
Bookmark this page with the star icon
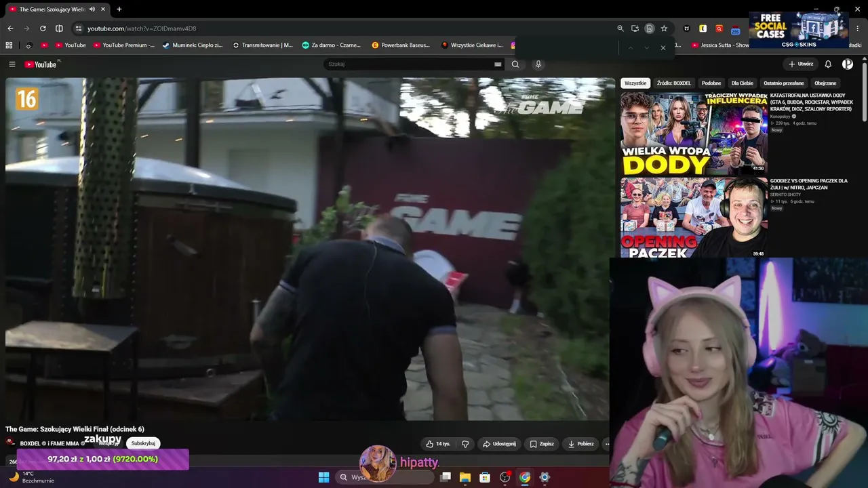coord(664,28)
